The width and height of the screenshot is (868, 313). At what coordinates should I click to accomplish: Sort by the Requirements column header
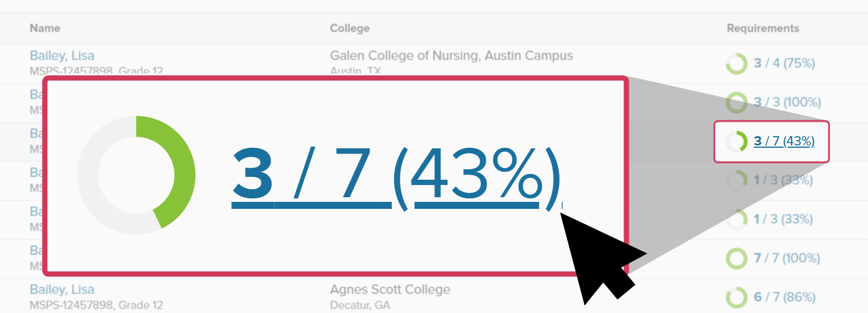763,29
